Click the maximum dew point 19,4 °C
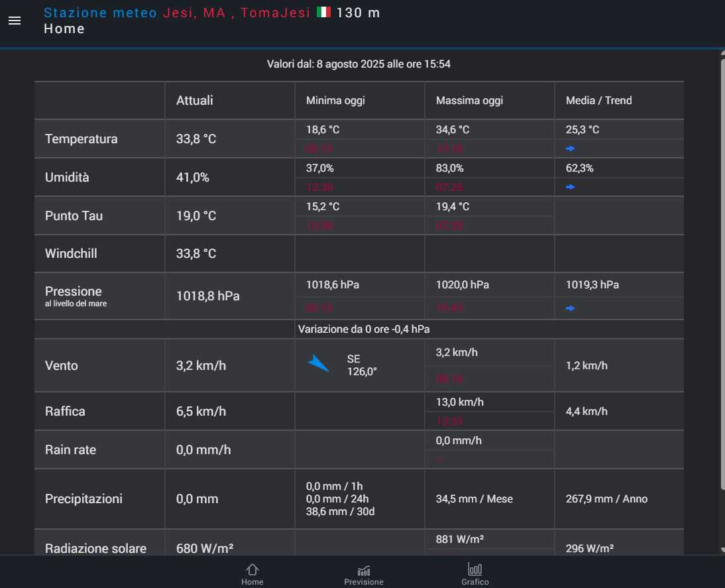 click(453, 206)
